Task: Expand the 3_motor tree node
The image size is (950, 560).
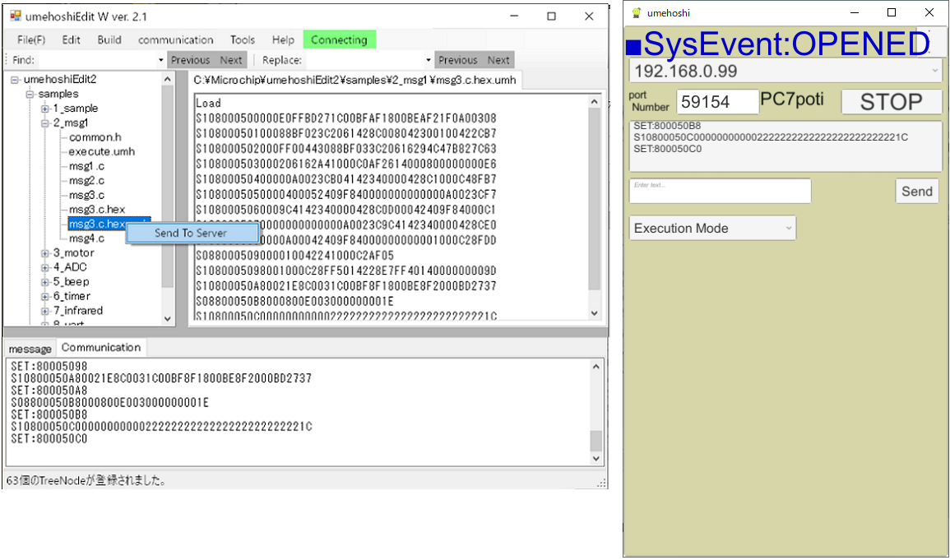Action: coord(45,253)
